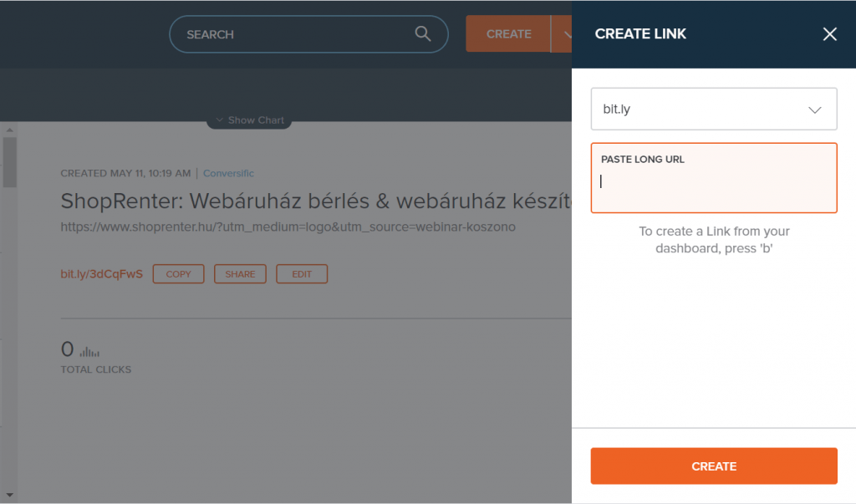Click the TOTAL CLICKS label

coord(96,369)
